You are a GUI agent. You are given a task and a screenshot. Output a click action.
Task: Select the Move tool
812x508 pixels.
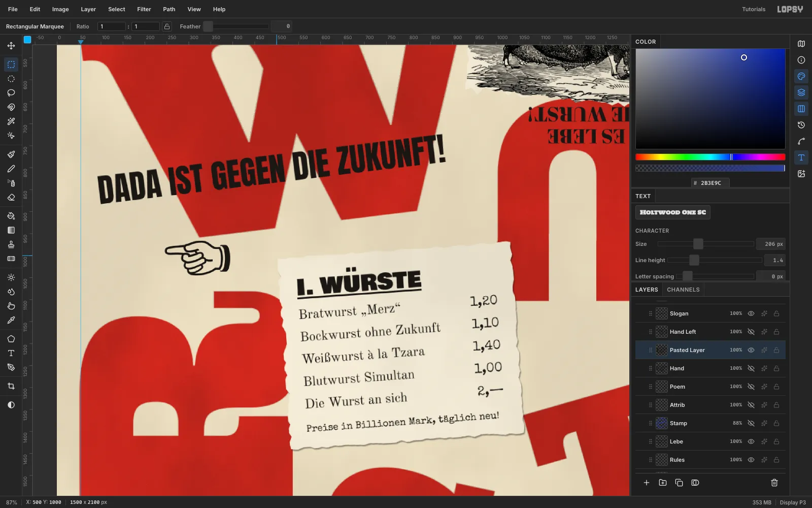[11, 46]
